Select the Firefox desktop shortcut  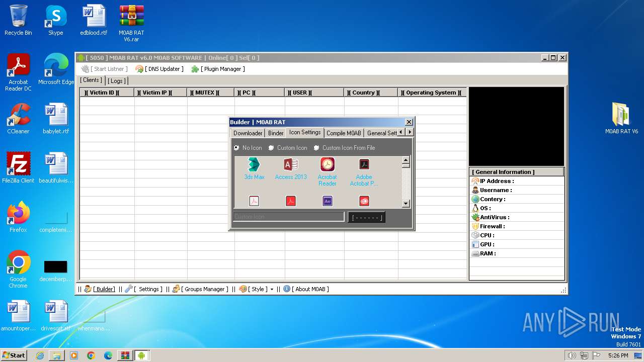[x=18, y=217]
